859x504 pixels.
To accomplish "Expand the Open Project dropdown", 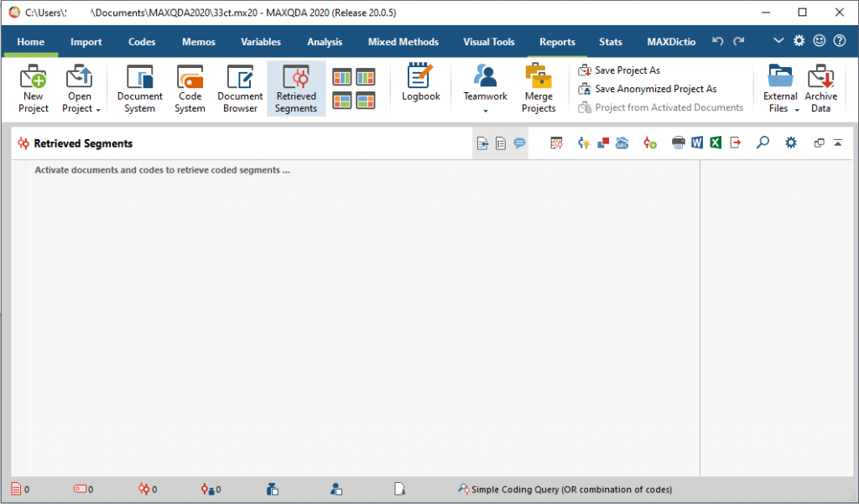I will [98, 110].
